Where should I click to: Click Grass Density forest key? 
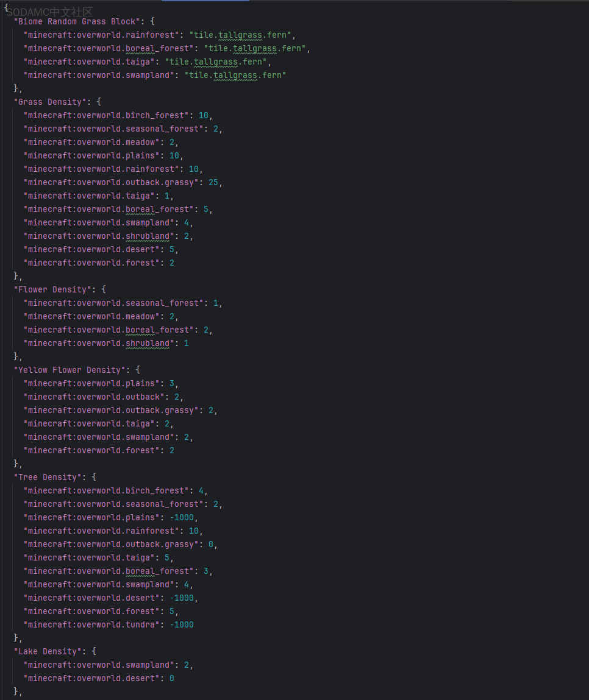tap(91, 263)
